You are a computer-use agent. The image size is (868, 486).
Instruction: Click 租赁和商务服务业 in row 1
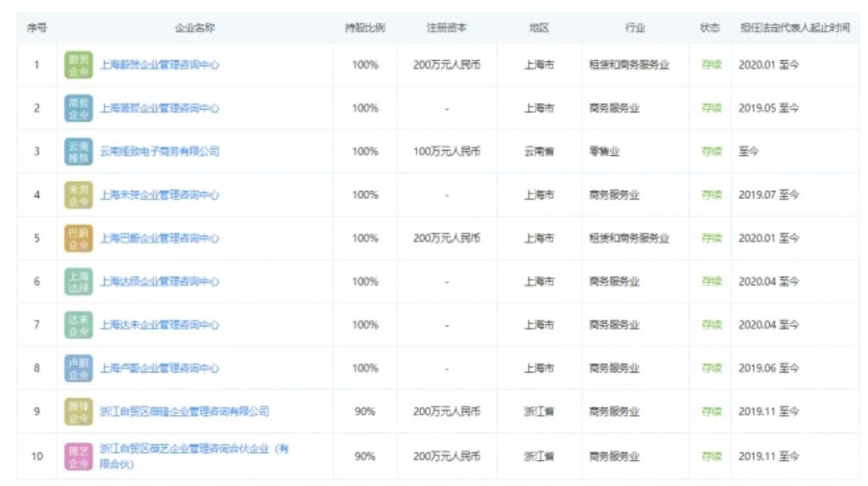(x=629, y=64)
